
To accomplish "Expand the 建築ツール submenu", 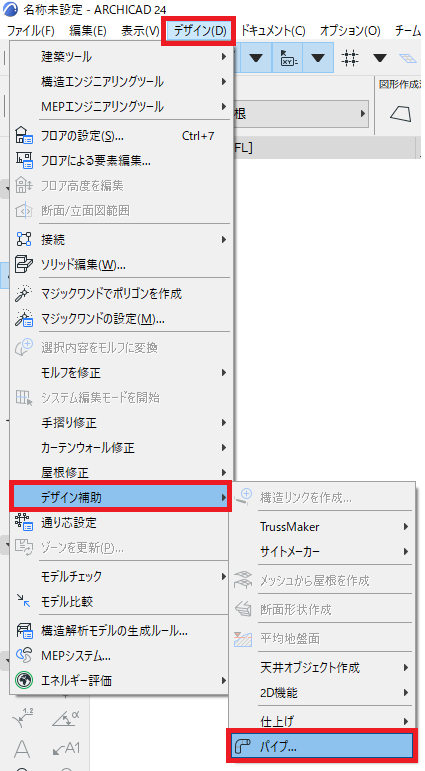I will pos(120,57).
